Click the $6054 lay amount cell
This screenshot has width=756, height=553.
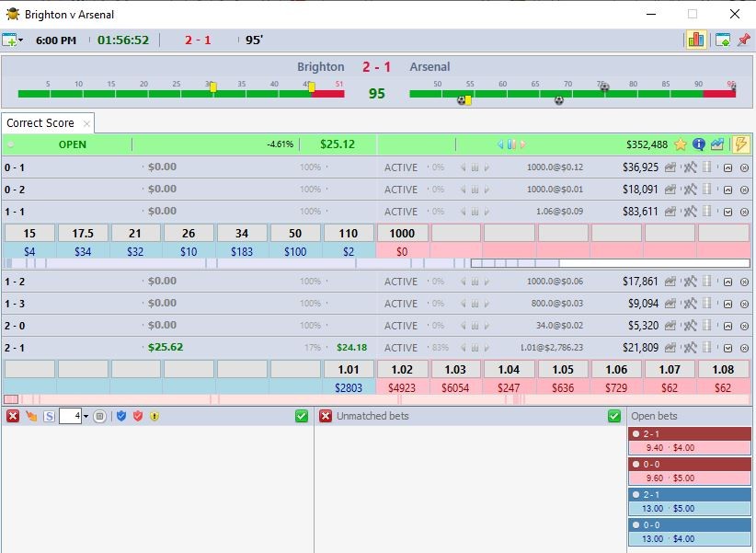[455, 387]
